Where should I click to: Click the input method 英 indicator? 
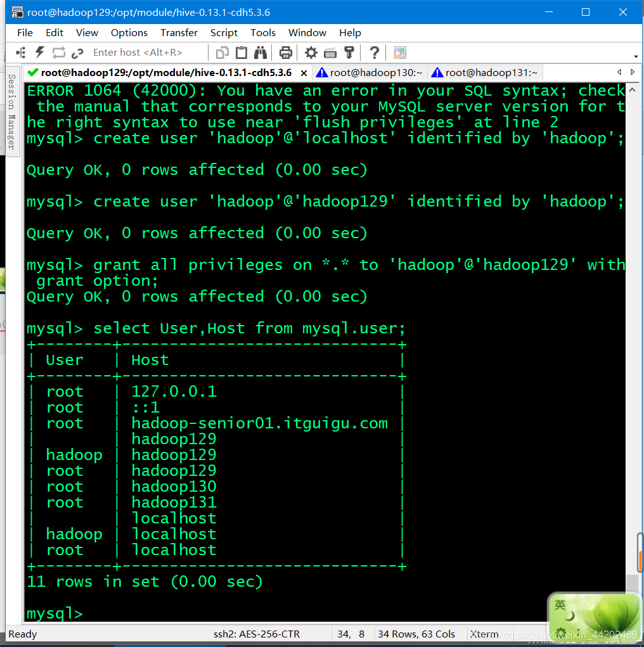(x=560, y=605)
